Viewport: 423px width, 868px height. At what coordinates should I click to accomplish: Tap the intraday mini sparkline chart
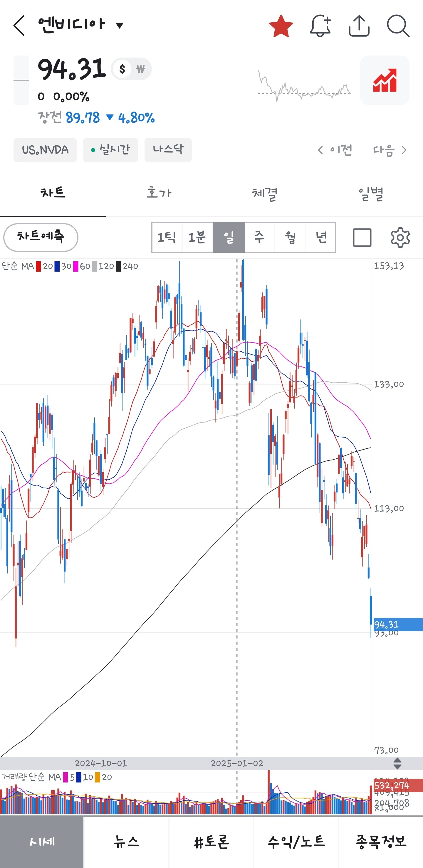(304, 85)
